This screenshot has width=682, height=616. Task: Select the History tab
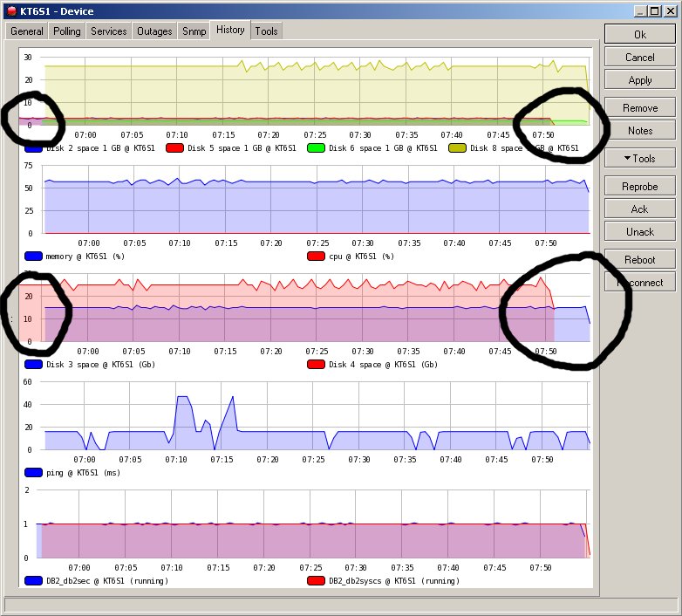pyautogui.click(x=230, y=30)
